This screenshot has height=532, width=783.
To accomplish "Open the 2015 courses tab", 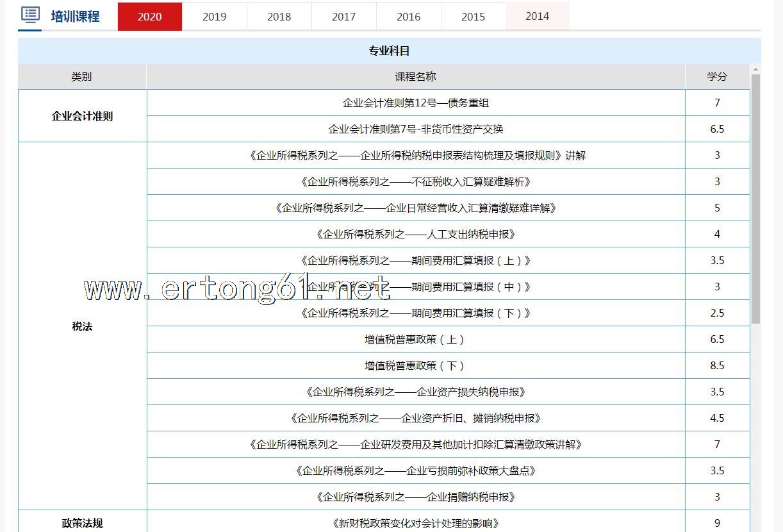I will point(473,17).
